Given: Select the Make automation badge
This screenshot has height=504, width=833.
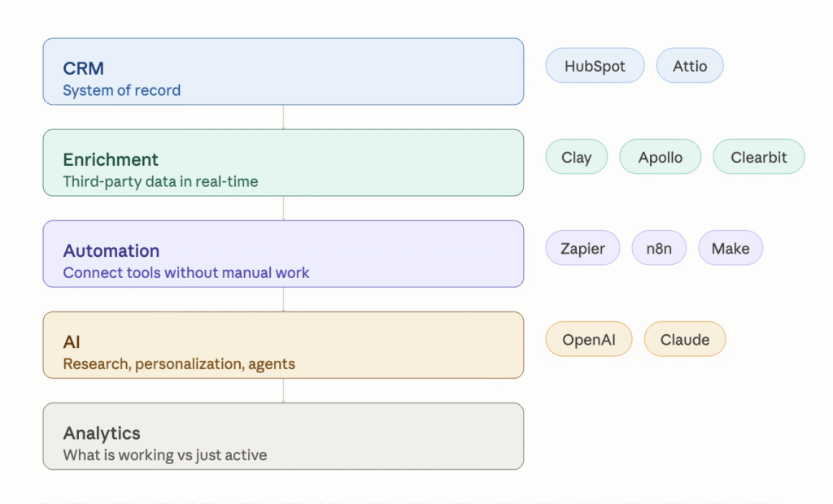Looking at the screenshot, I should (x=730, y=248).
